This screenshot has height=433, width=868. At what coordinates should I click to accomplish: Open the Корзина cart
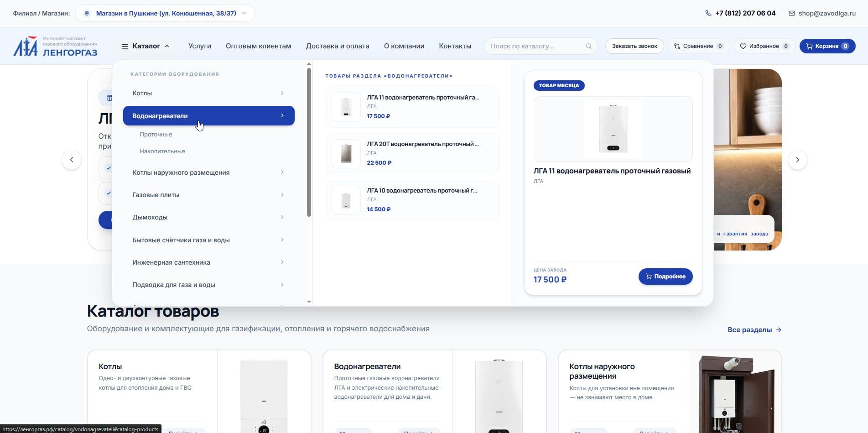[827, 46]
